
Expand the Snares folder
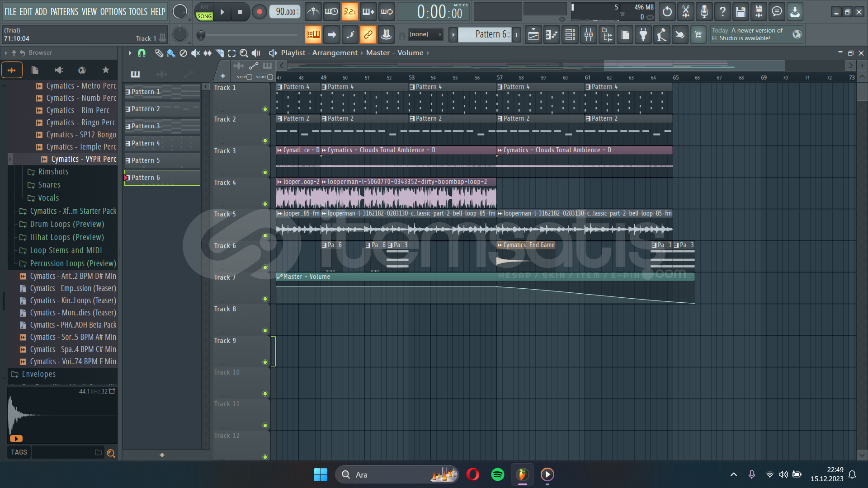[x=49, y=185]
